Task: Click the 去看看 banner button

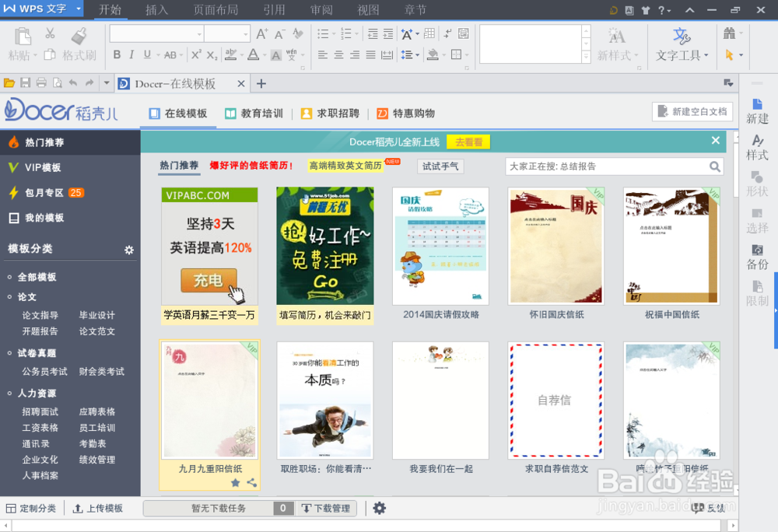Action: 468,142
